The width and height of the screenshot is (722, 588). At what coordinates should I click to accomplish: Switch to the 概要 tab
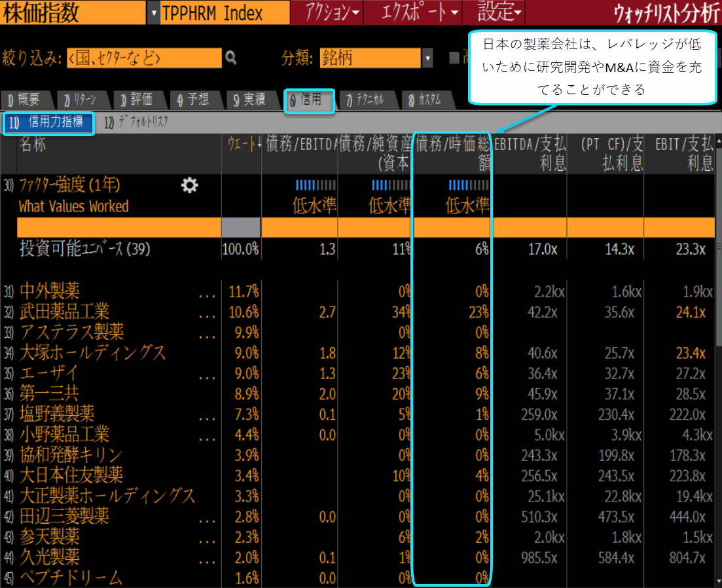coord(26,100)
